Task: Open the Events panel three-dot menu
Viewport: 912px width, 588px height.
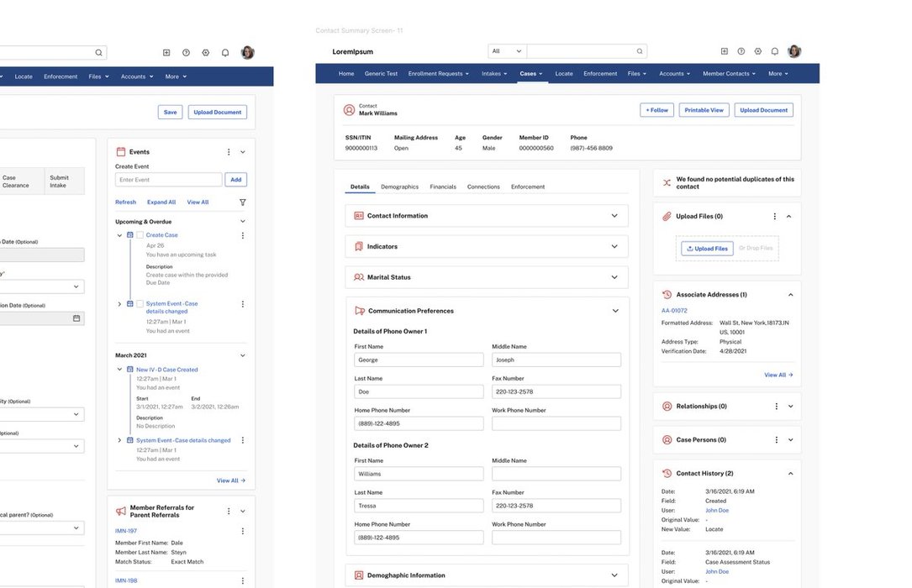Action: pyautogui.click(x=229, y=152)
